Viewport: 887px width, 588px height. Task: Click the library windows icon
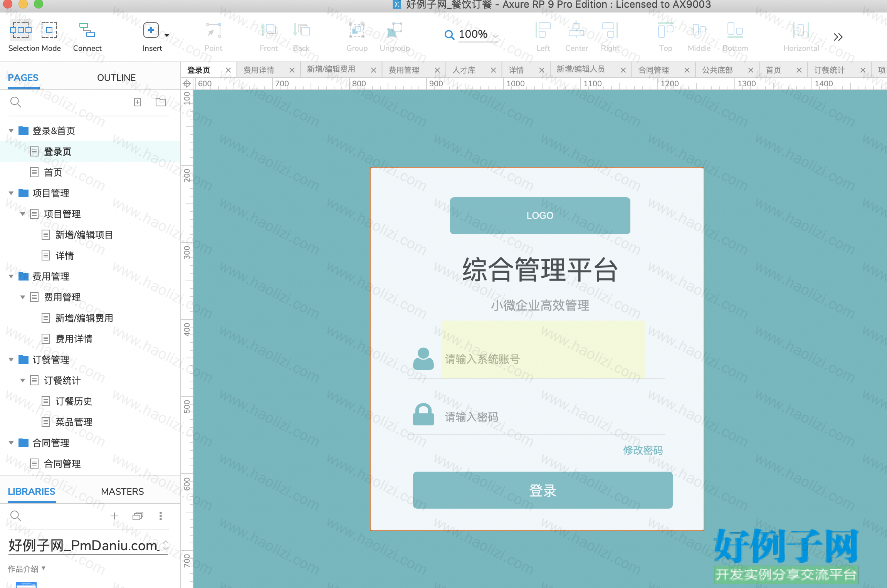click(x=138, y=516)
